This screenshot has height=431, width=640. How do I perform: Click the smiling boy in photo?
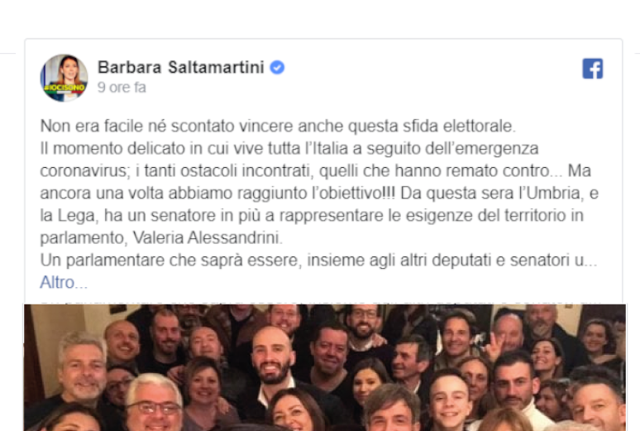click(450, 396)
